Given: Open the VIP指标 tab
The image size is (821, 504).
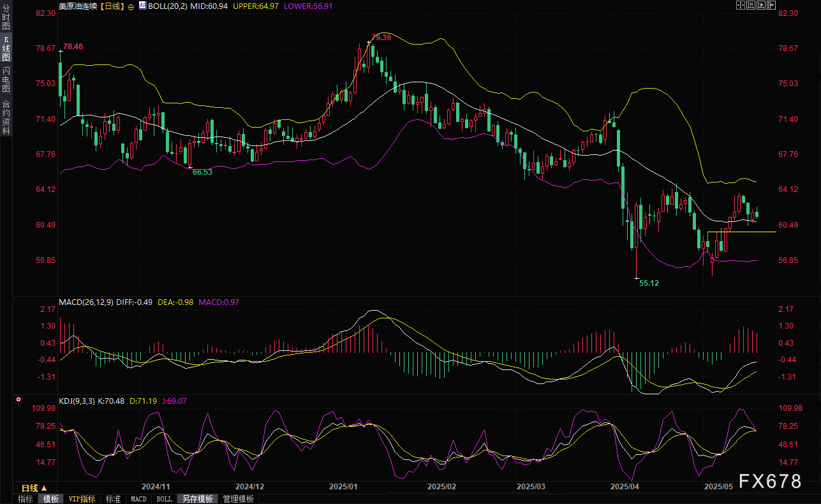Looking at the screenshot, I should click(82, 499).
